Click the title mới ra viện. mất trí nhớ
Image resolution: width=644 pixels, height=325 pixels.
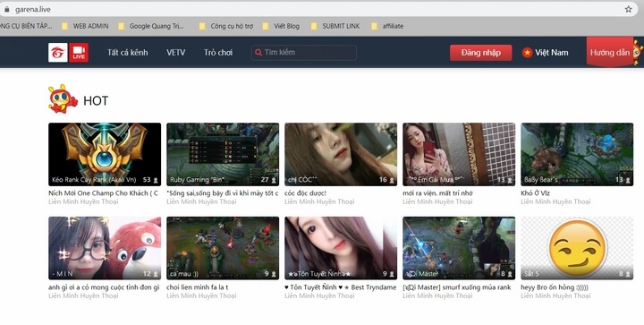click(437, 193)
